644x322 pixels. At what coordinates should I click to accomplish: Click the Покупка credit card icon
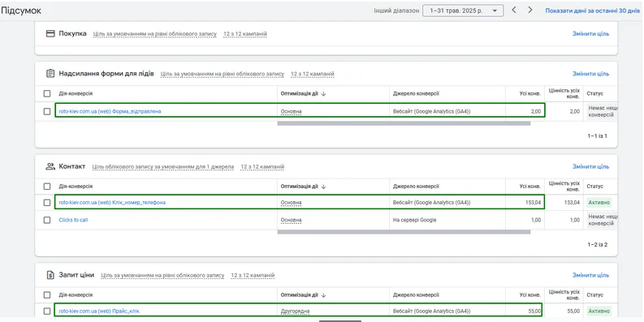pyautogui.click(x=50, y=33)
